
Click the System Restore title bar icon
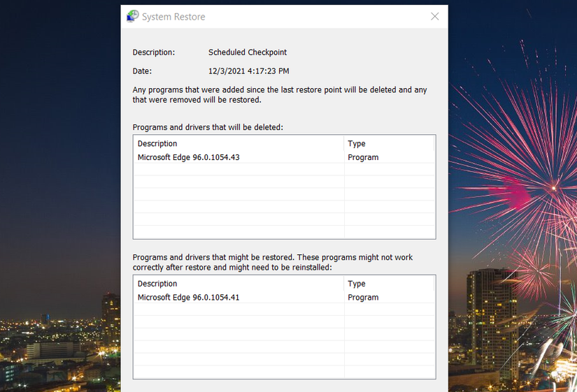(132, 16)
